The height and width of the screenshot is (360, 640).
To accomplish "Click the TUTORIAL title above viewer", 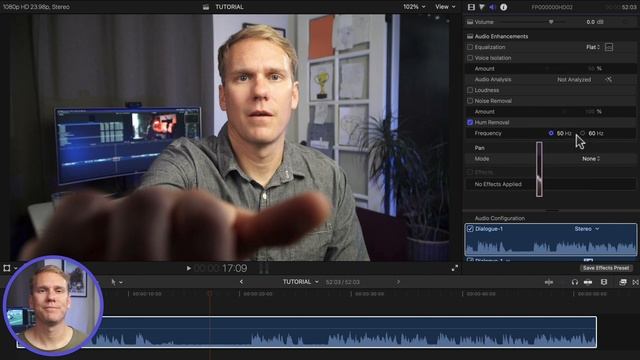I will (229, 7).
